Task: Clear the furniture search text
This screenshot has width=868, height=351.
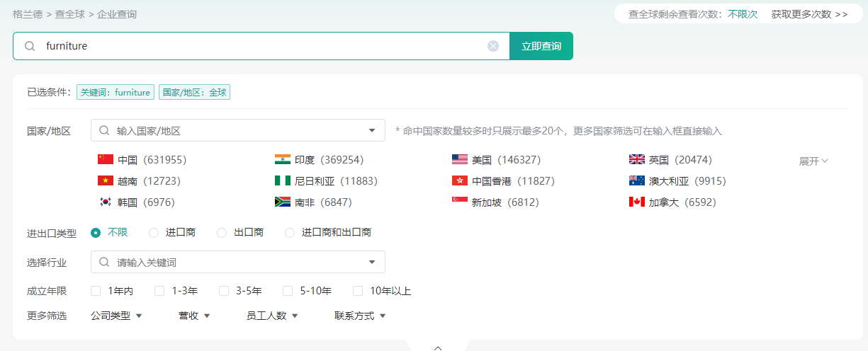Action: pyautogui.click(x=493, y=46)
